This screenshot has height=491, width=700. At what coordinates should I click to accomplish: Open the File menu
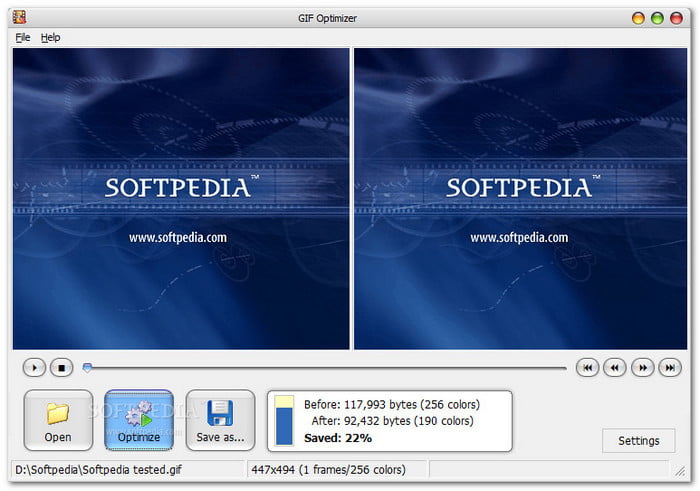tap(23, 37)
